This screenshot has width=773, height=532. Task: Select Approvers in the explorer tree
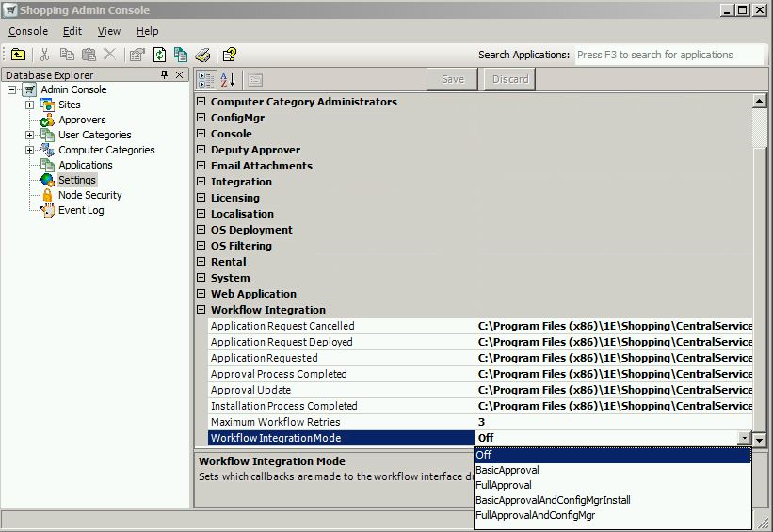click(82, 120)
